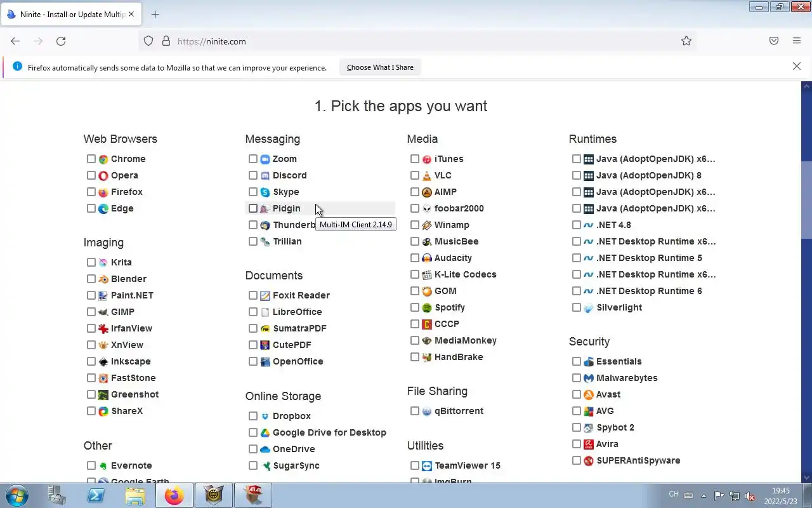Check the Pidgin checkbox
Image resolution: width=812 pixels, height=508 pixels.
click(253, 208)
